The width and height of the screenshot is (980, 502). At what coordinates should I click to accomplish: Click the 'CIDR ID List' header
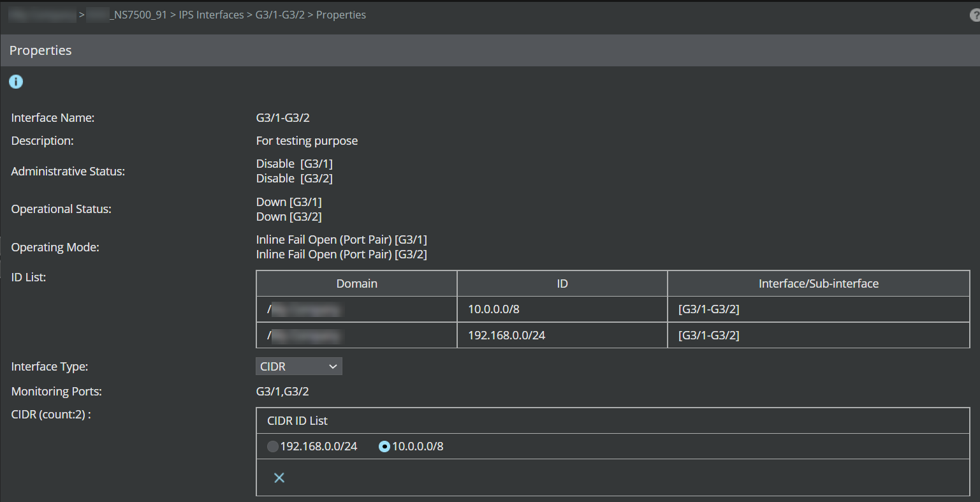point(297,421)
